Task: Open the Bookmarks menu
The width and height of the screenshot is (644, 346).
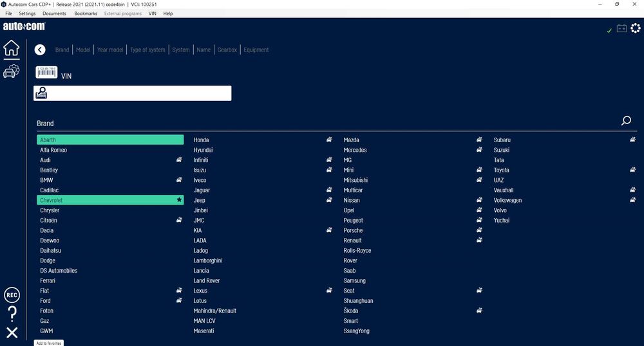Action: tap(86, 14)
